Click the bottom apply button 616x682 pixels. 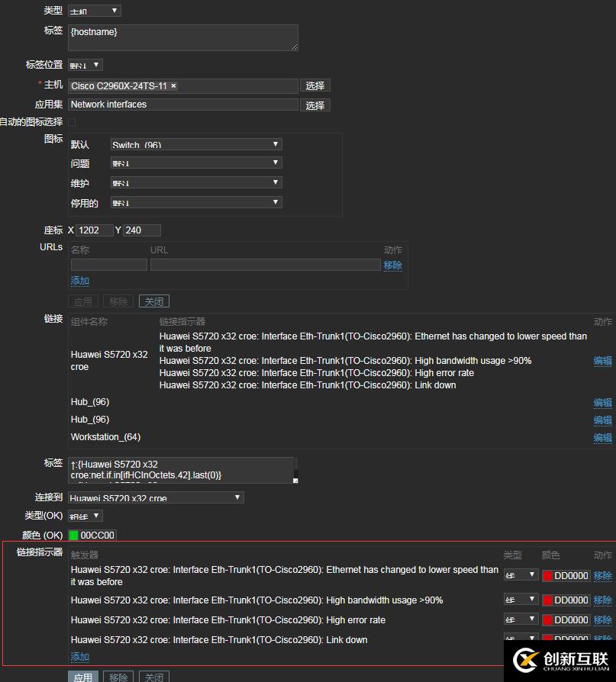coord(82,677)
